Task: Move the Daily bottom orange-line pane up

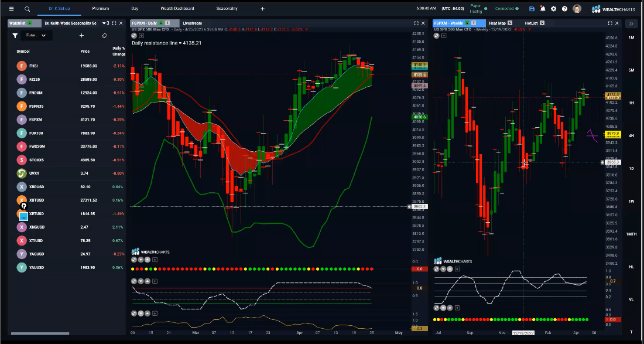Action: tap(148, 313)
